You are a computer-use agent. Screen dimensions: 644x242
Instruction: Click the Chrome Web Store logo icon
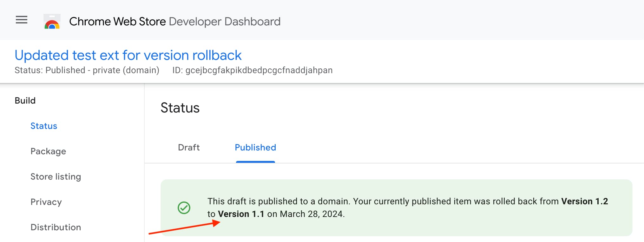pos(52,22)
